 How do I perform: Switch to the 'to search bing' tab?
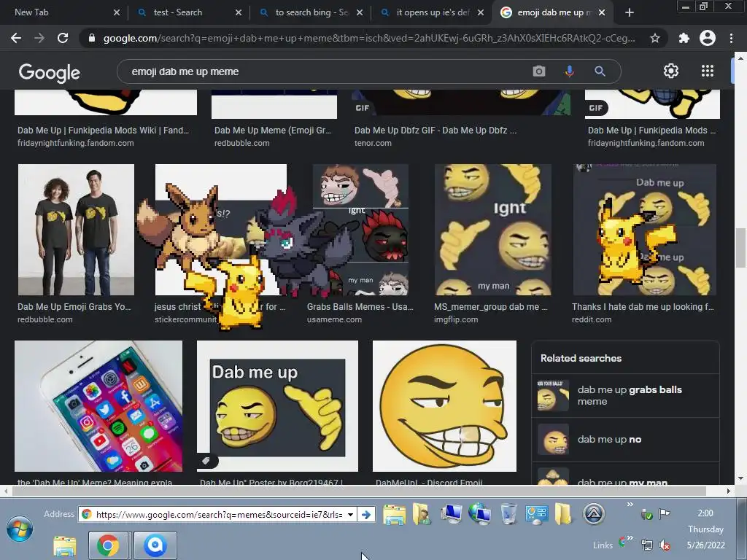point(311,12)
